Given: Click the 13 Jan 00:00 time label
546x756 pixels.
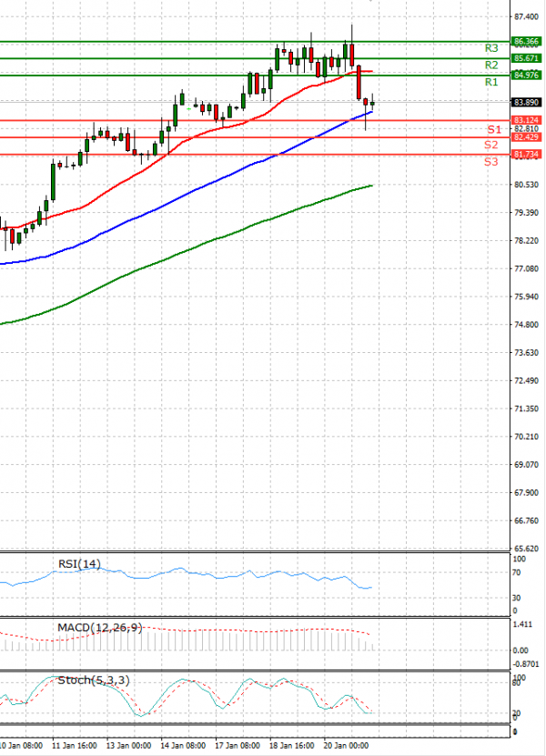Looking at the screenshot, I should 128,745.
